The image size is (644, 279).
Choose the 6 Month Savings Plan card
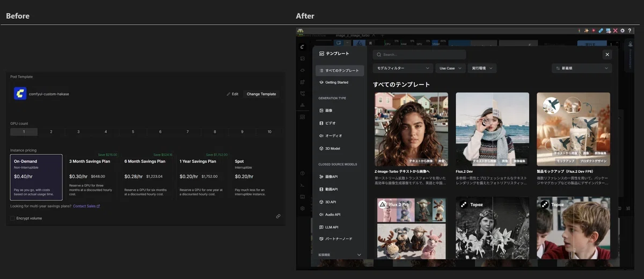[147, 177]
